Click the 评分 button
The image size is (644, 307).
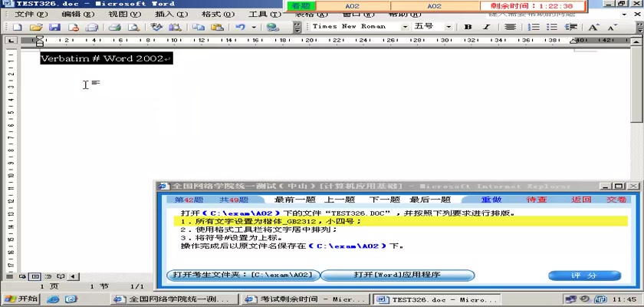[584, 276]
